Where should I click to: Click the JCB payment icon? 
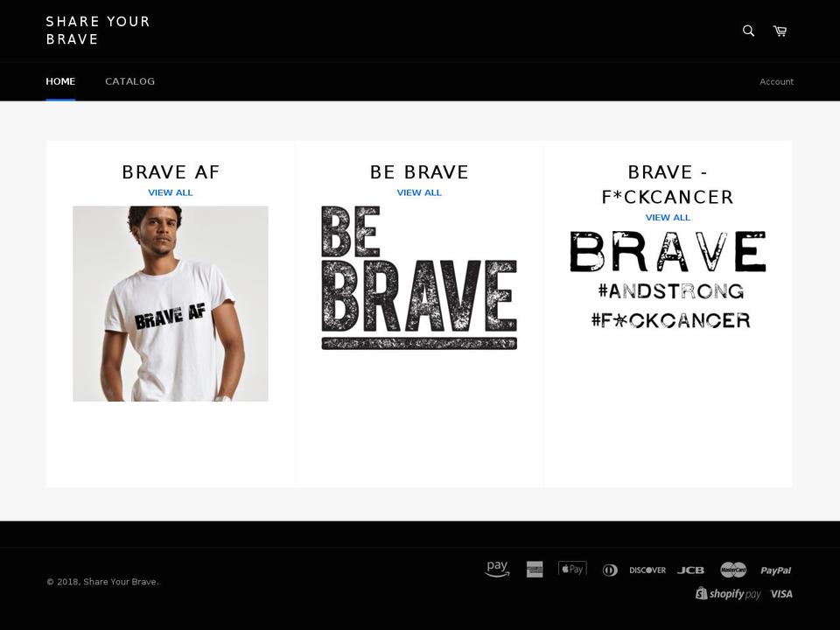(690, 570)
